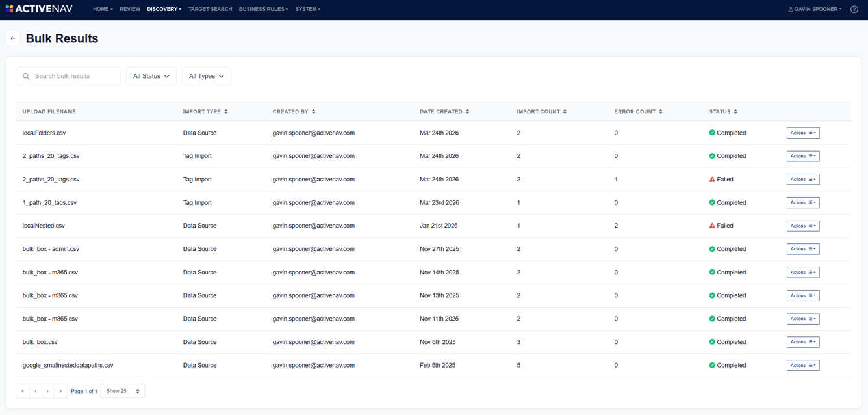The image size is (868, 415).
Task: Open the Gavin Spooner user menu
Action: point(815,9)
